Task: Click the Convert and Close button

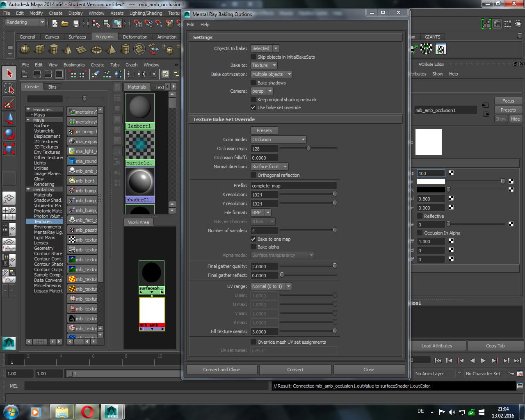Action: click(221, 370)
